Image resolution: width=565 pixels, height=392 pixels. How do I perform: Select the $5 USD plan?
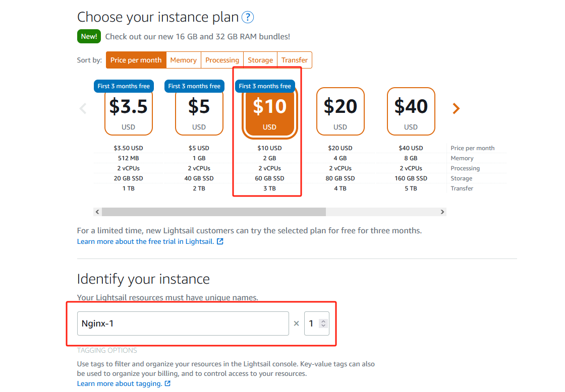[x=199, y=111]
